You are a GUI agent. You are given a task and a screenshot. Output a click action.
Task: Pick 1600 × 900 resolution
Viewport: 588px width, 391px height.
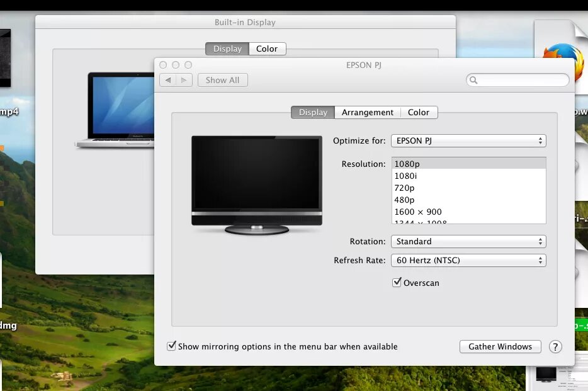click(x=469, y=212)
